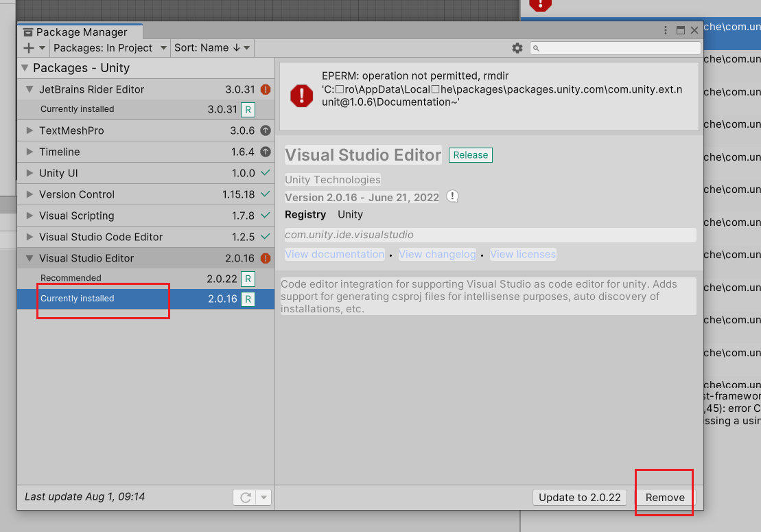Image resolution: width=761 pixels, height=532 pixels.
Task: Select JetBrains Rider Currently installed 3.0.31 row
Action: [145, 110]
